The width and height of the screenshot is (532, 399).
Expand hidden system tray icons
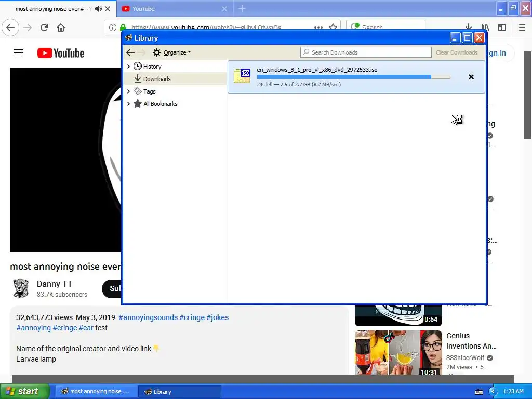tap(493, 392)
